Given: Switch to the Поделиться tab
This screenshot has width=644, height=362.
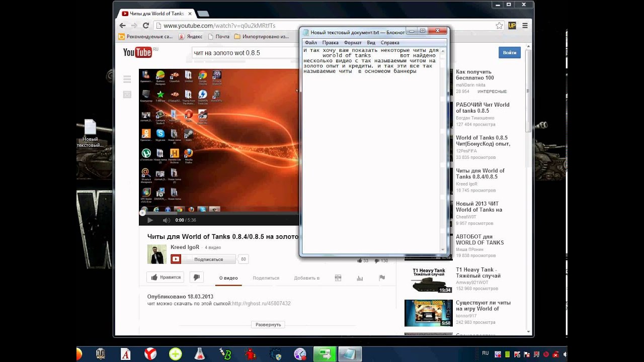Looking at the screenshot, I should 266,278.
